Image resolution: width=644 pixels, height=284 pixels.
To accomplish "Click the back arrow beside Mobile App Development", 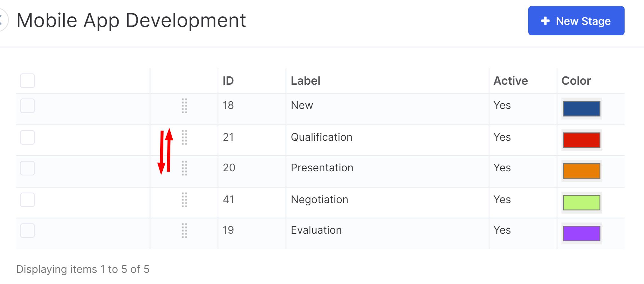I will click(2, 20).
